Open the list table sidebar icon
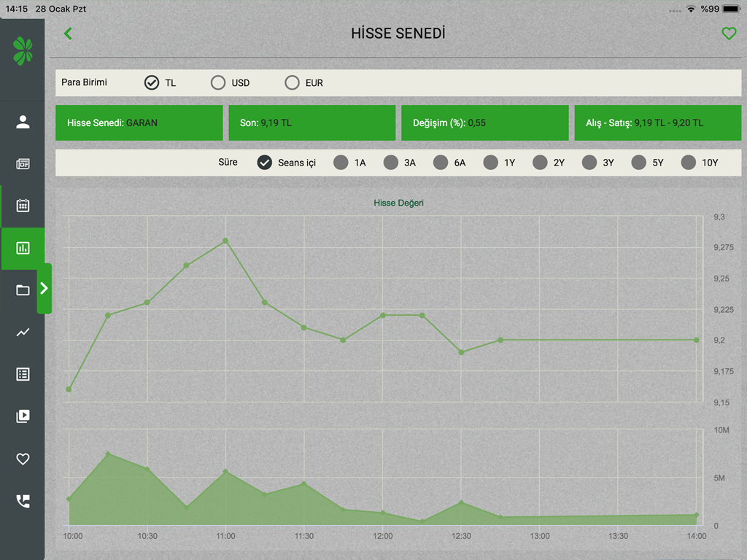 [23, 374]
